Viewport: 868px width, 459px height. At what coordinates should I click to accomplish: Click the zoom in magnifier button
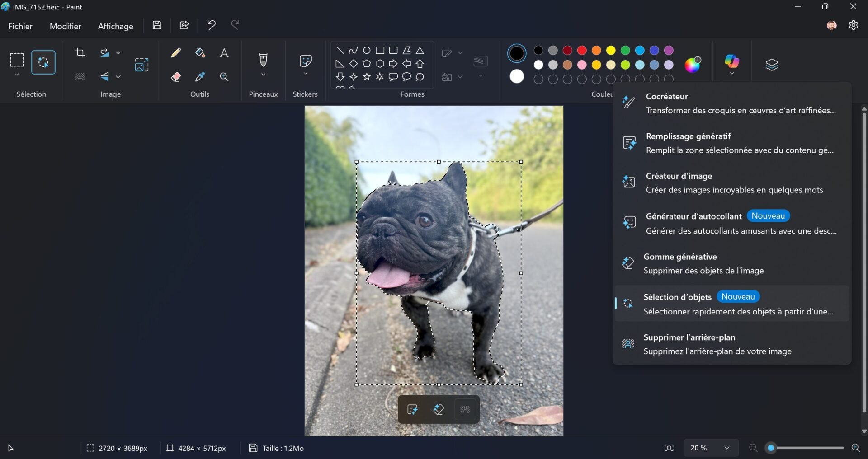point(855,448)
